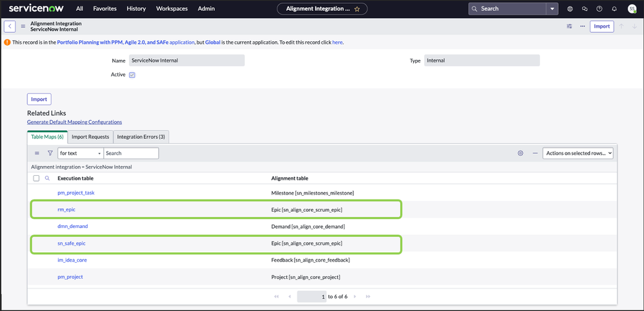Open the chat conversations icon
This screenshot has width=644, height=311.
click(585, 8)
